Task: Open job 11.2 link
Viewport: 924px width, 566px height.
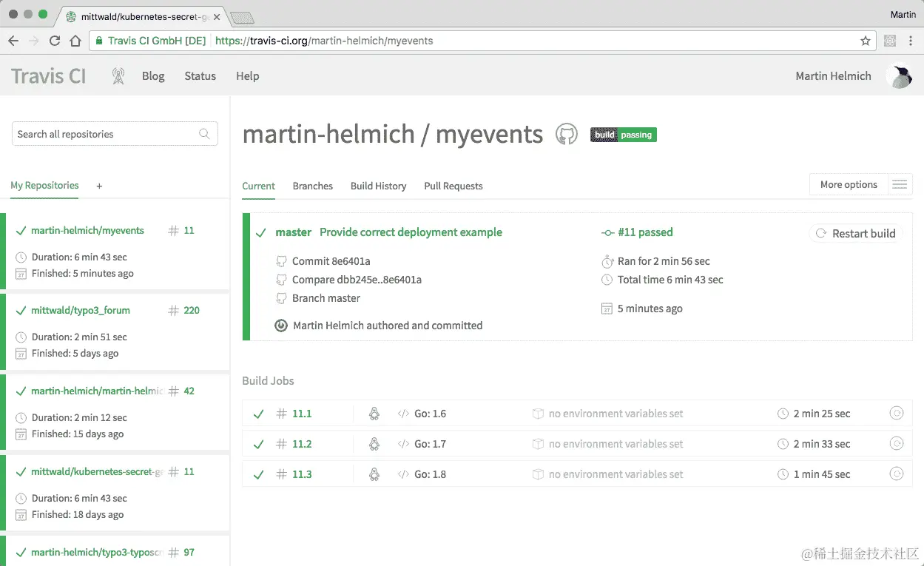Action: point(302,444)
